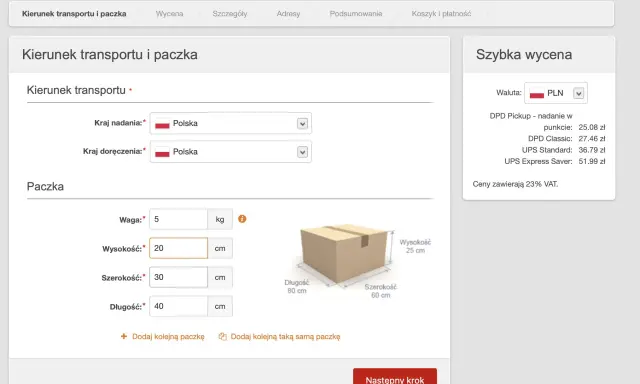Switch to the Podsumowanie step
Image resolution: width=640 pixels, height=384 pixels.
[x=356, y=14]
